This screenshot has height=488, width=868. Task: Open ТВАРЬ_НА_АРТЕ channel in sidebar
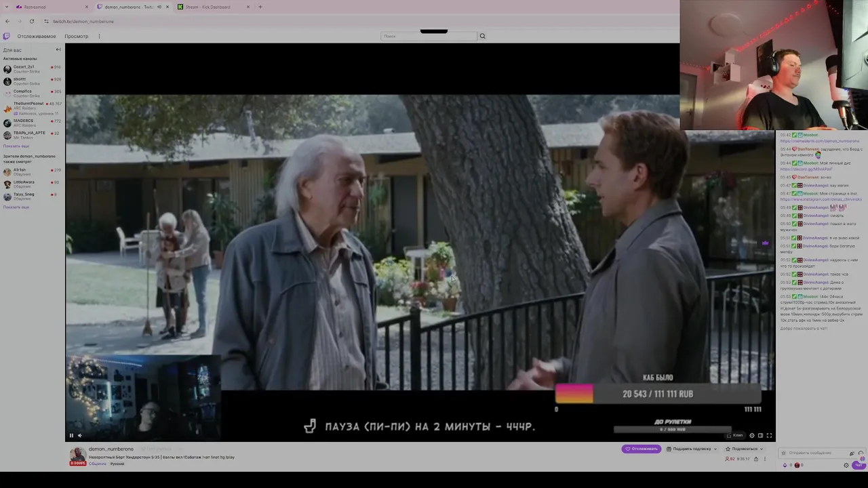point(32,135)
